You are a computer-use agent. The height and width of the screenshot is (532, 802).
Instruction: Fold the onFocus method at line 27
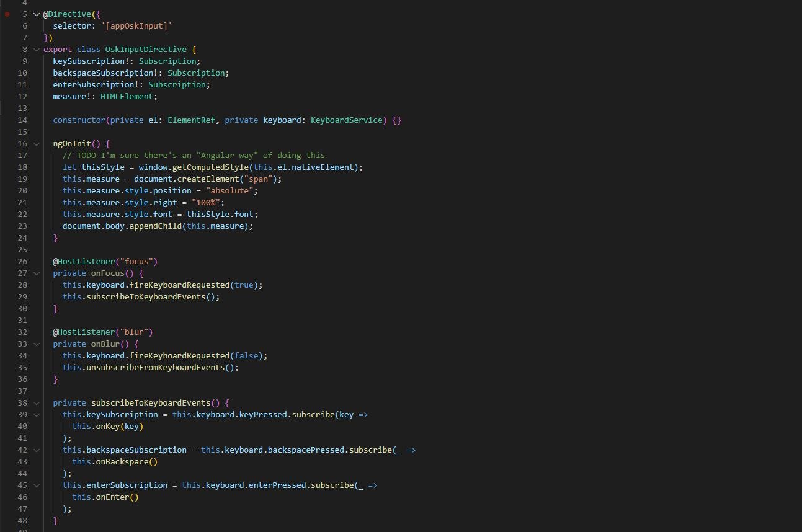pos(37,273)
